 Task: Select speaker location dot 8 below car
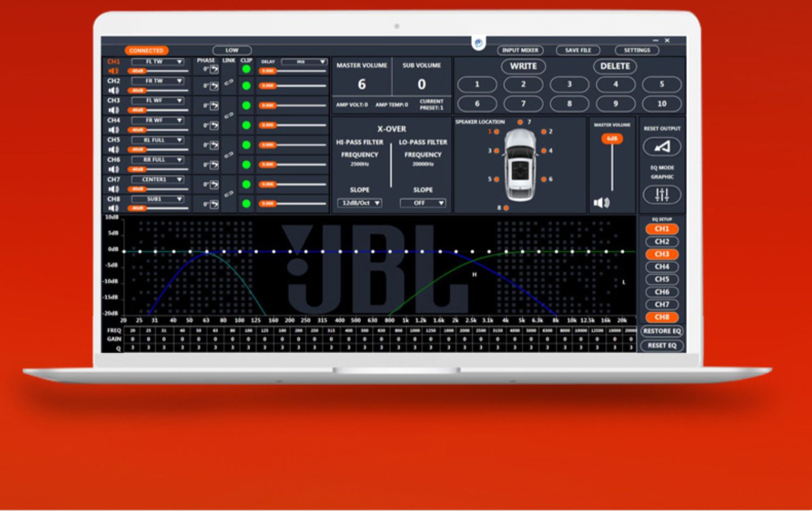(506, 208)
